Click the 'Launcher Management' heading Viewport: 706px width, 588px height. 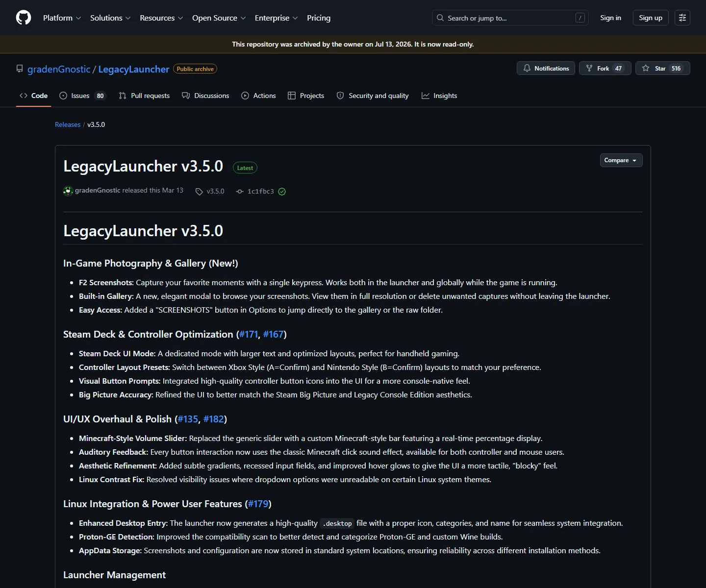[x=114, y=575]
